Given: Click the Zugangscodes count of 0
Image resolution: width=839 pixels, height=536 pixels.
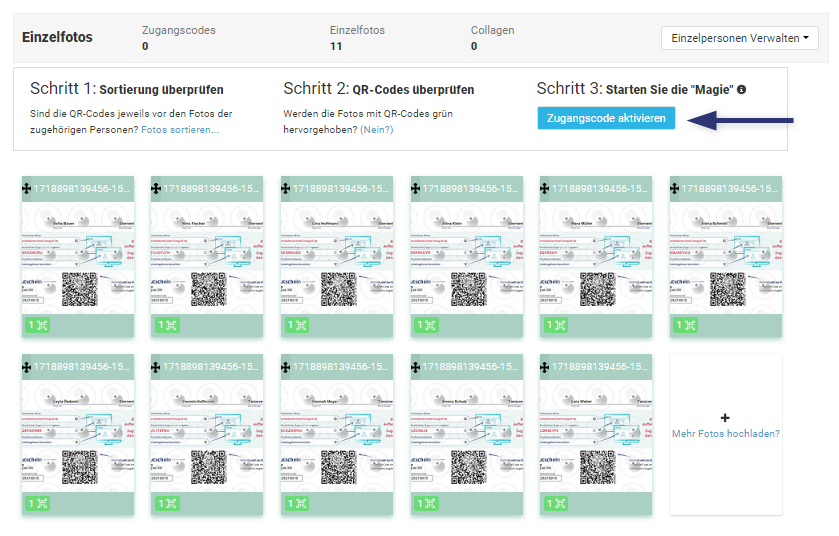Looking at the screenshot, I should 145,47.
